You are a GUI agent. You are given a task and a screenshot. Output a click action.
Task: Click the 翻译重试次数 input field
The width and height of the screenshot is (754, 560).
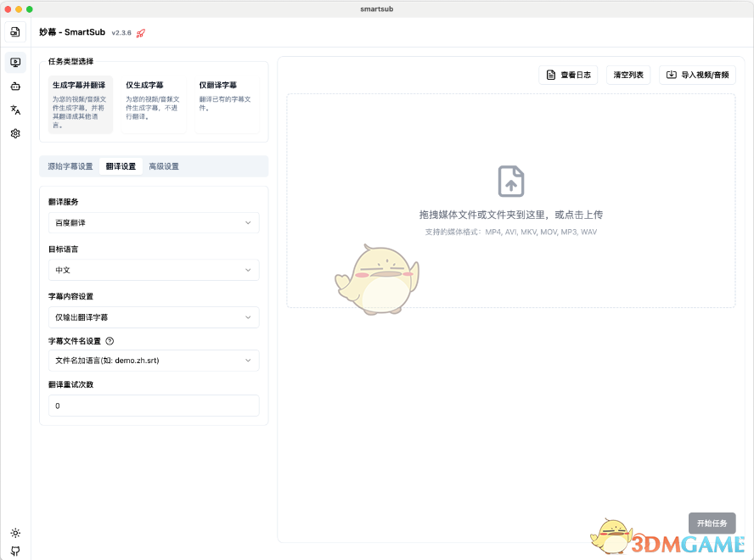[x=154, y=406]
